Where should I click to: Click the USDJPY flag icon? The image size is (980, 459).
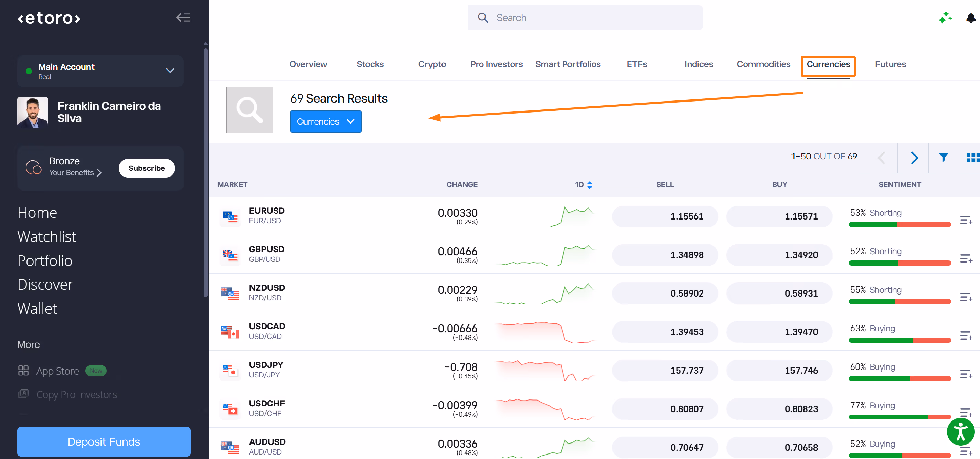230,370
